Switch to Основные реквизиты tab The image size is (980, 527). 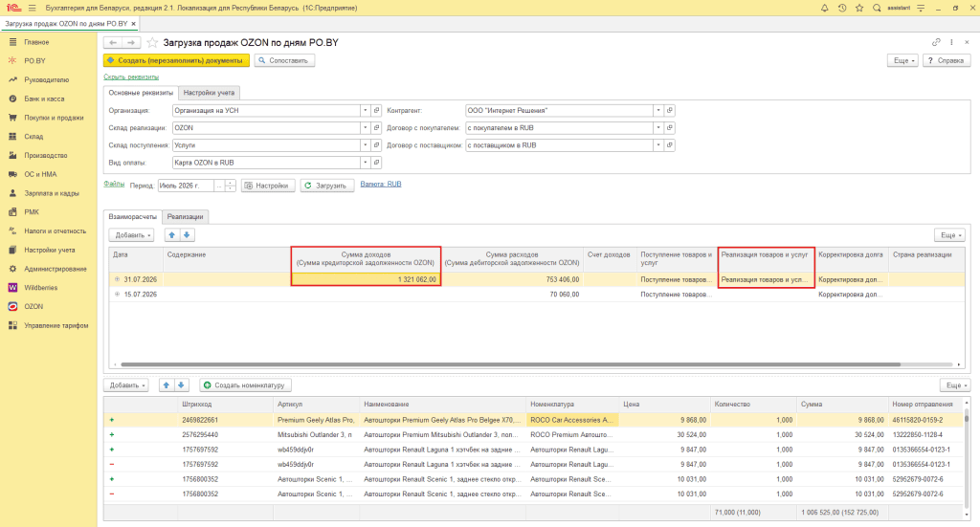(x=141, y=93)
